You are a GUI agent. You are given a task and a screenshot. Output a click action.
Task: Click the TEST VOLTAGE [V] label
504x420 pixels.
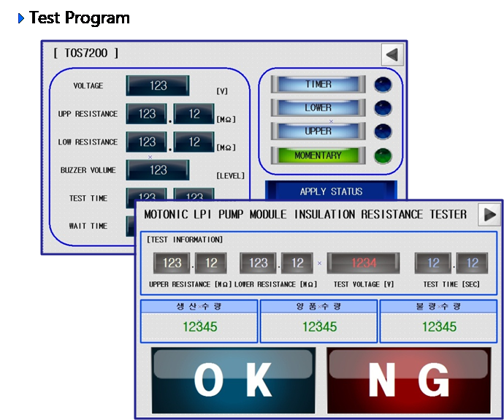pos(364,284)
